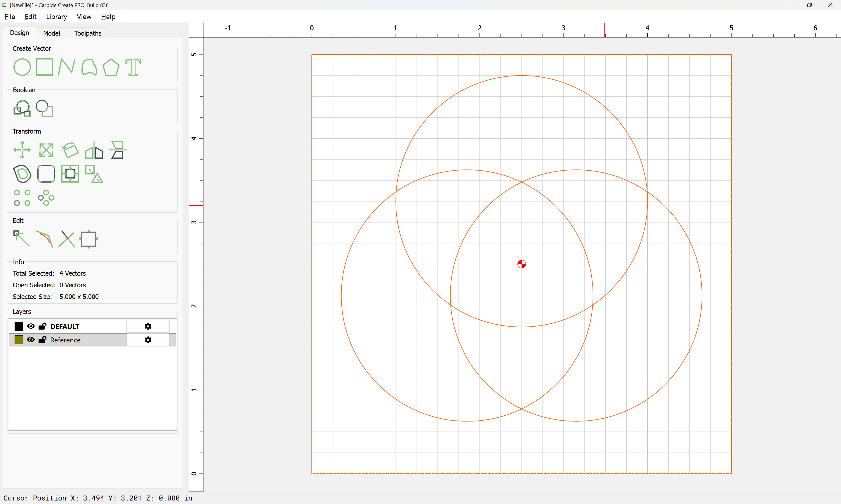Toggle visibility of the Reference layer
This screenshot has height=504, width=841.
(x=31, y=339)
